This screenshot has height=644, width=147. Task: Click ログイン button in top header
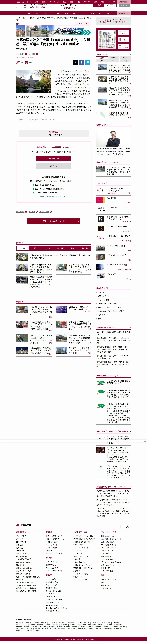click(x=124, y=5)
